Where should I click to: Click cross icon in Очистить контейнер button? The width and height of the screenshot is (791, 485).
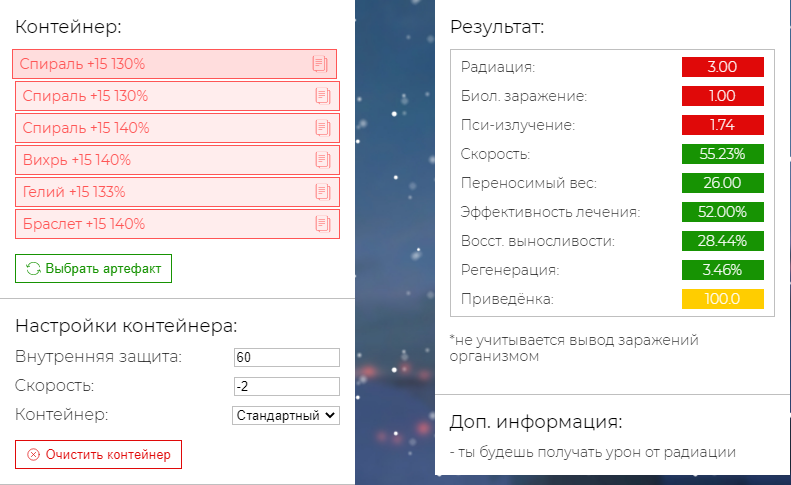click(33, 455)
